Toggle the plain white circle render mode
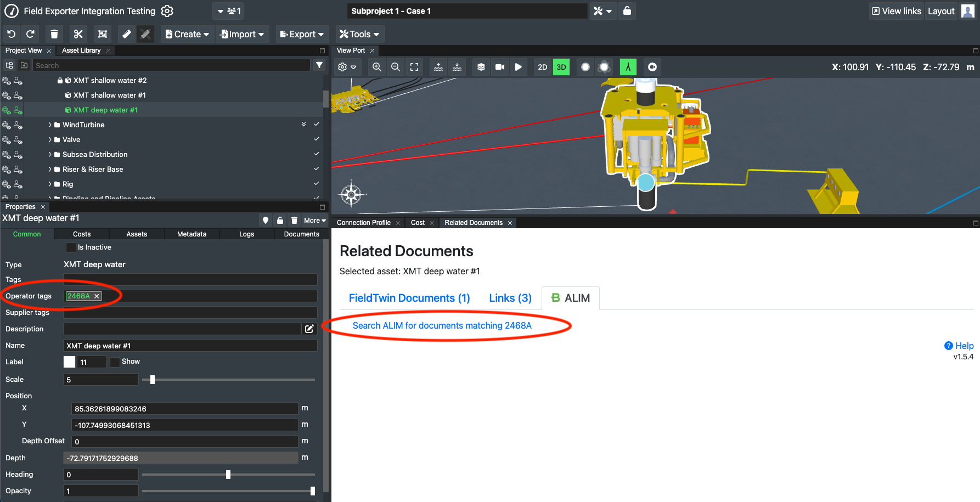980x502 pixels. 585,67
